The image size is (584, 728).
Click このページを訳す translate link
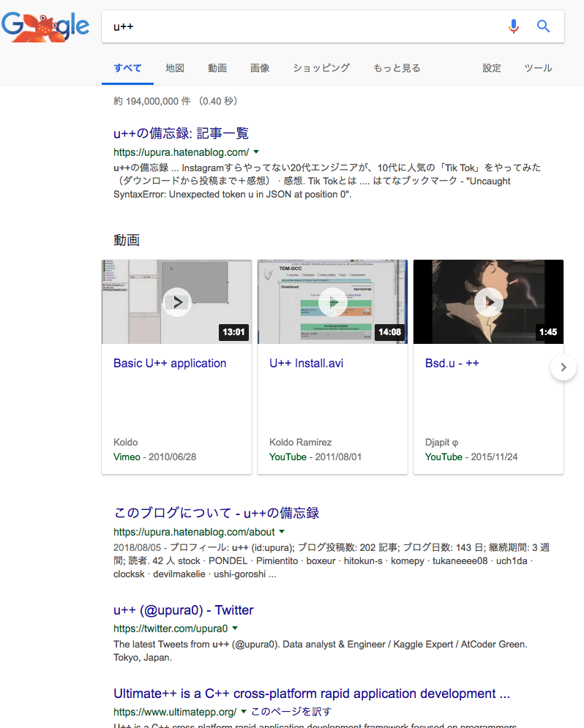(x=291, y=712)
